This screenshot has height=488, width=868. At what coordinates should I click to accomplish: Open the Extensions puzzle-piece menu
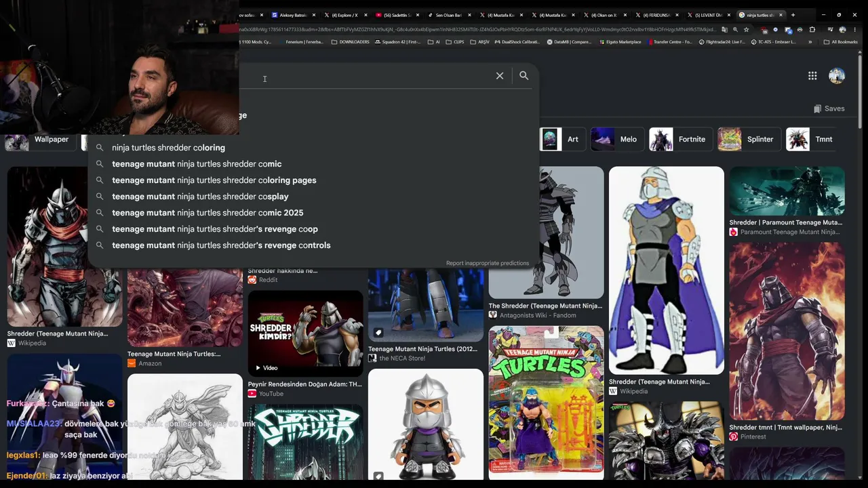(812, 30)
